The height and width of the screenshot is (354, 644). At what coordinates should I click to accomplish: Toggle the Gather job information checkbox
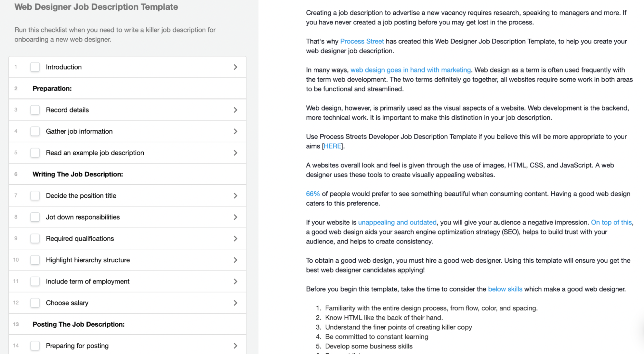click(35, 131)
